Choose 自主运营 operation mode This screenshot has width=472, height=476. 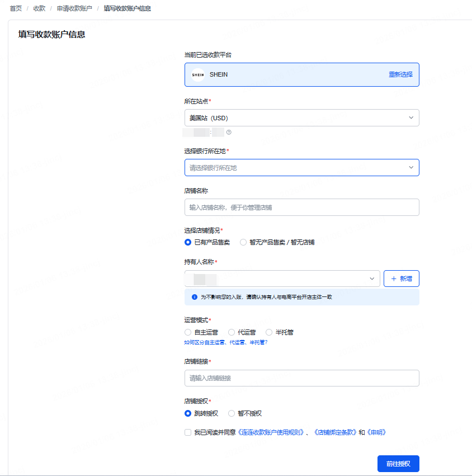pyautogui.click(x=188, y=332)
